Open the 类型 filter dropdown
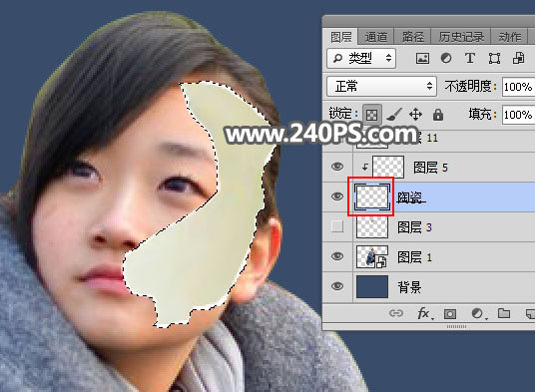The height and width of the screenshot is (392, 535). coord(361,58)
